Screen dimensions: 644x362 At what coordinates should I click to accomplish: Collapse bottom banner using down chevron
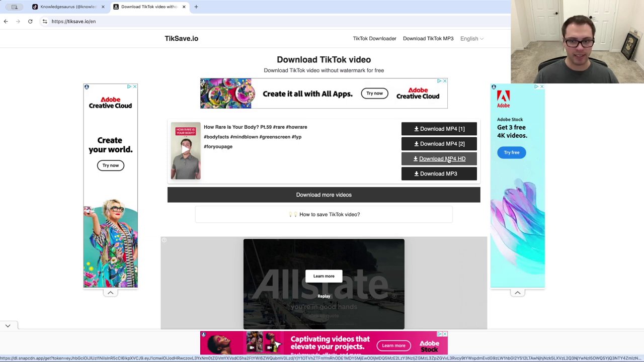[8, 326]
